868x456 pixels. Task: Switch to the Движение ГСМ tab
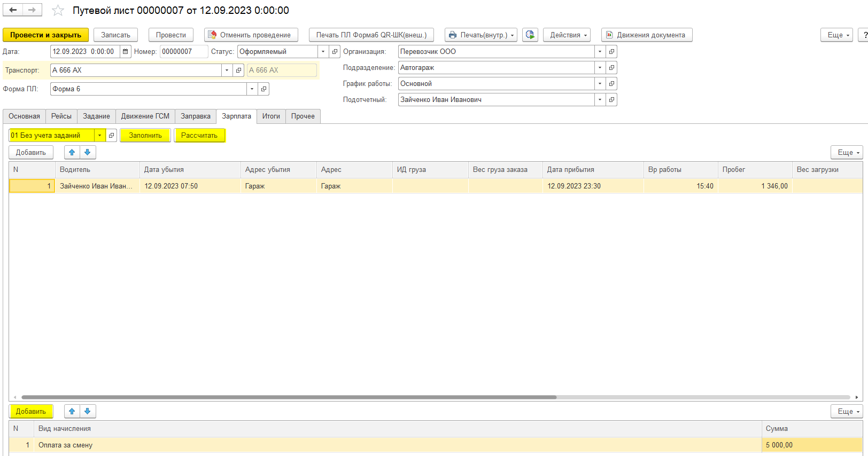(x=145, y=116)
